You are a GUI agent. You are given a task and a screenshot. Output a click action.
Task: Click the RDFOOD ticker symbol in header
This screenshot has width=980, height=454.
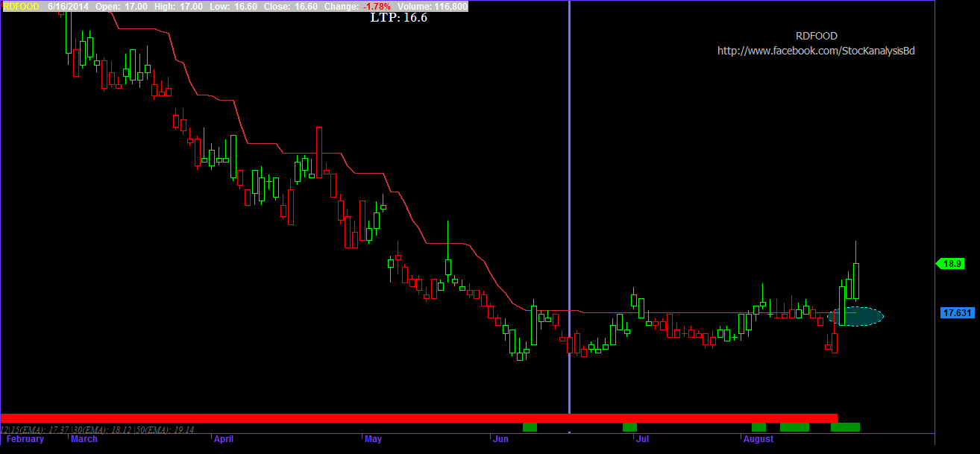pos(21,6)
